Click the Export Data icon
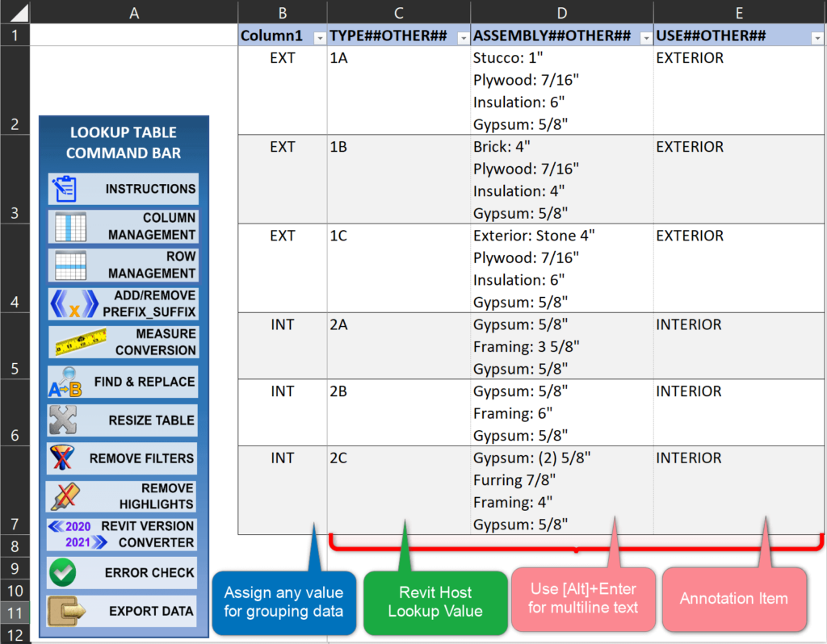 point(123,611)
